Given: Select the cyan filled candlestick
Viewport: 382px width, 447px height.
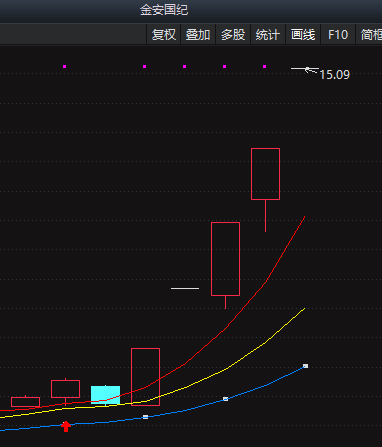Looking at the screenshot, I should pos(105,395).
